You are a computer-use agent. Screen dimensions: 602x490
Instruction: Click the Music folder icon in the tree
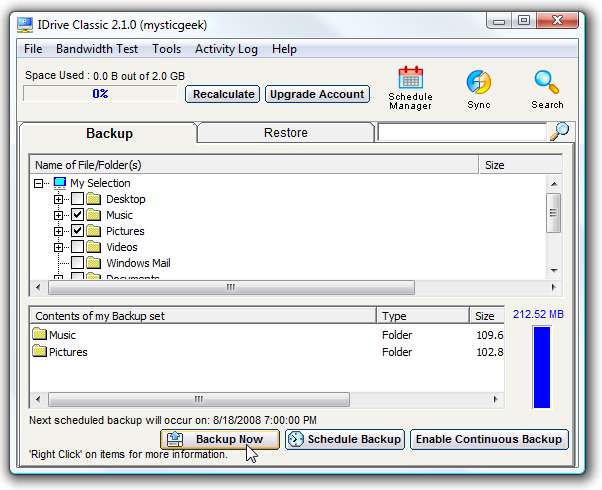coord(93,215)
